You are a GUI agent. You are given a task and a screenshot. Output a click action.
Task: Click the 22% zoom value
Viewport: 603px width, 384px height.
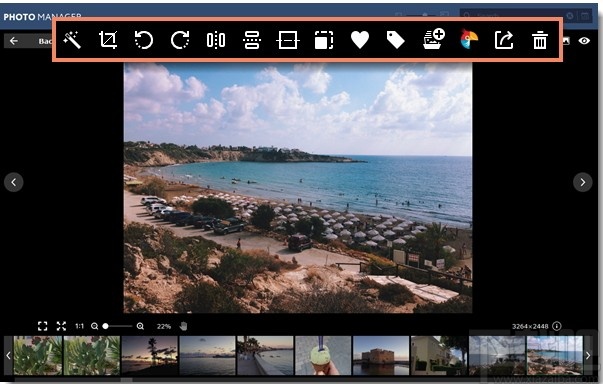tap(163, 326)
